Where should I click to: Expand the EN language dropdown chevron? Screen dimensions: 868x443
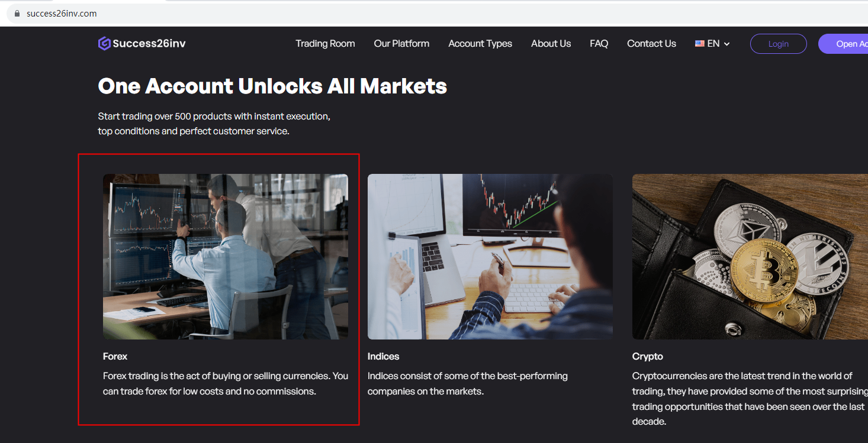(727, 44)
